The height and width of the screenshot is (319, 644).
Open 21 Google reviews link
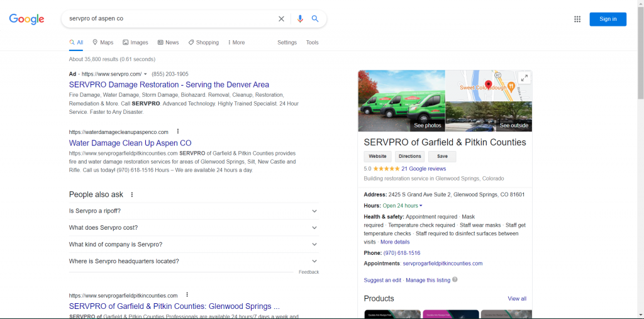[x=423, y=169]
